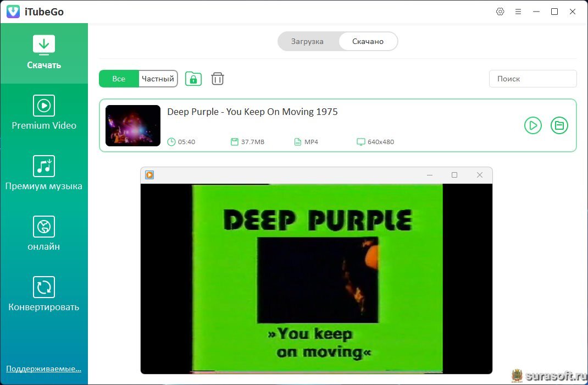Image resolution: width=588 pixels, height=385 pixels.
Task: Open file location for Deep Purple video
Action: click(x=559, y=125)
